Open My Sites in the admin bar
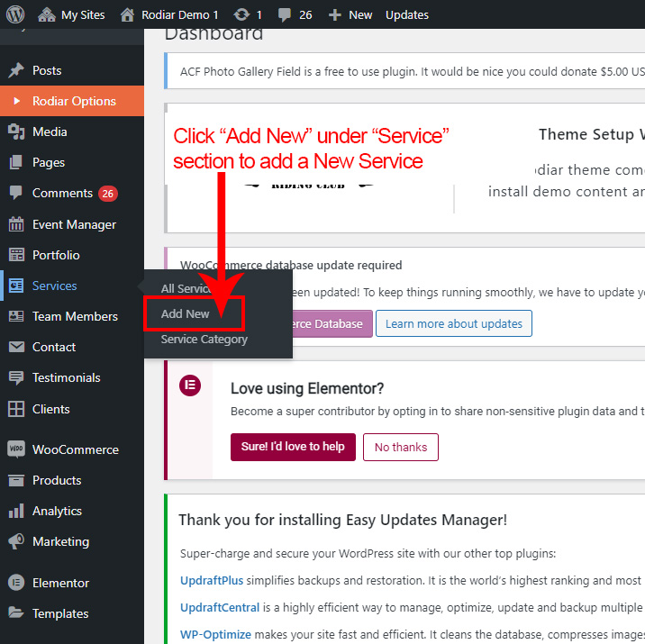645x644 pixels. (71, 14)
